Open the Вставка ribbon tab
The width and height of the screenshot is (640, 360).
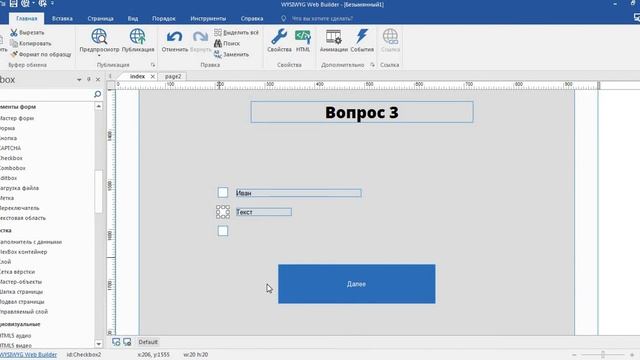point(62,18)
